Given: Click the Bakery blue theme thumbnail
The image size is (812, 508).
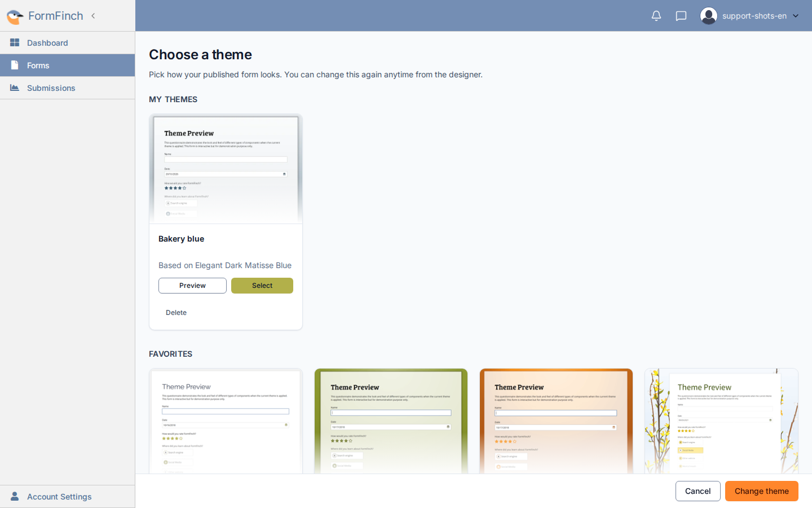Looking at the screenshot, I should 226,169.
